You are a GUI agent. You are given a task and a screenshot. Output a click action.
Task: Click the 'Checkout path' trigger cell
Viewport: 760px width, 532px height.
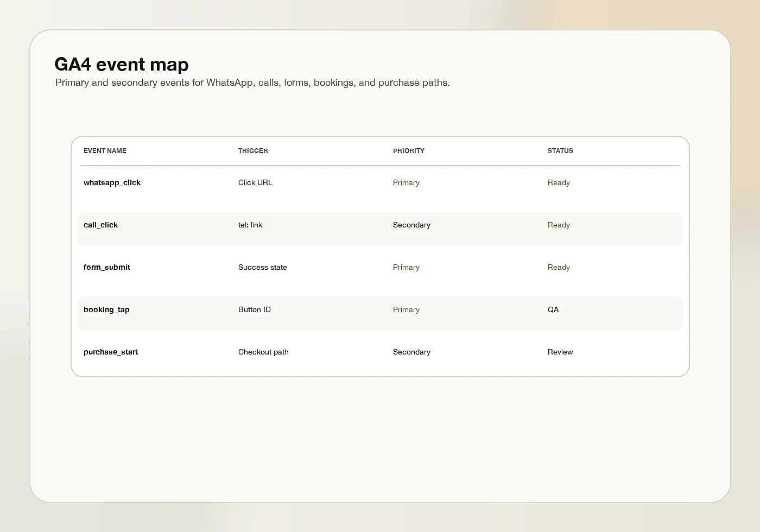pyautogui.click(x=263, y=352)
